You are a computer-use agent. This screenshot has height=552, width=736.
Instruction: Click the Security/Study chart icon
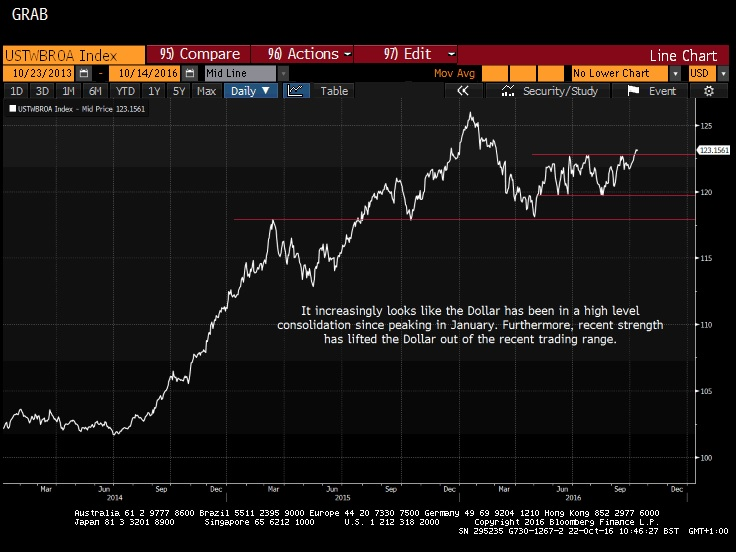[x=509, y=91]
